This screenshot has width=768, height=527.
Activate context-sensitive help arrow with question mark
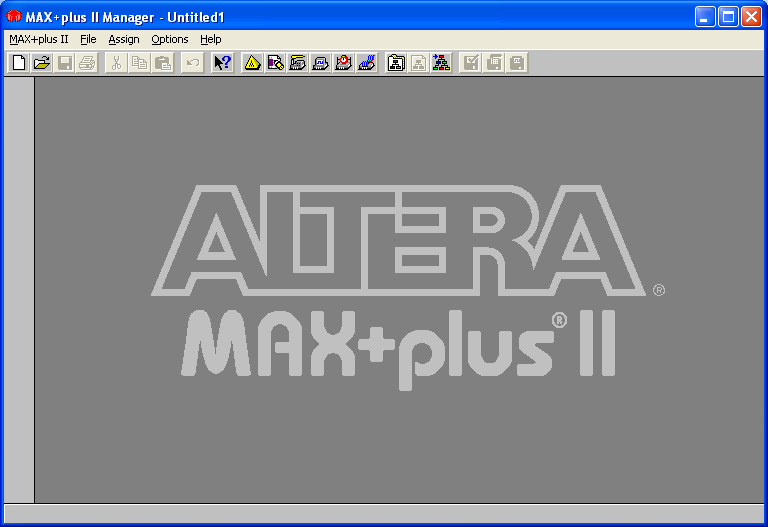(x=222, y=63)
